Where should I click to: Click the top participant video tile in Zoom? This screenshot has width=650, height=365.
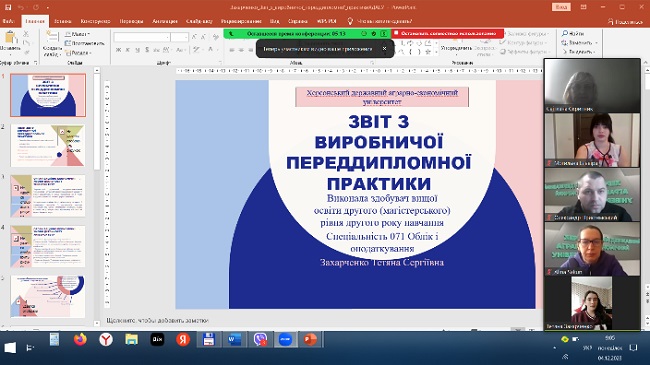click(592, 85)
